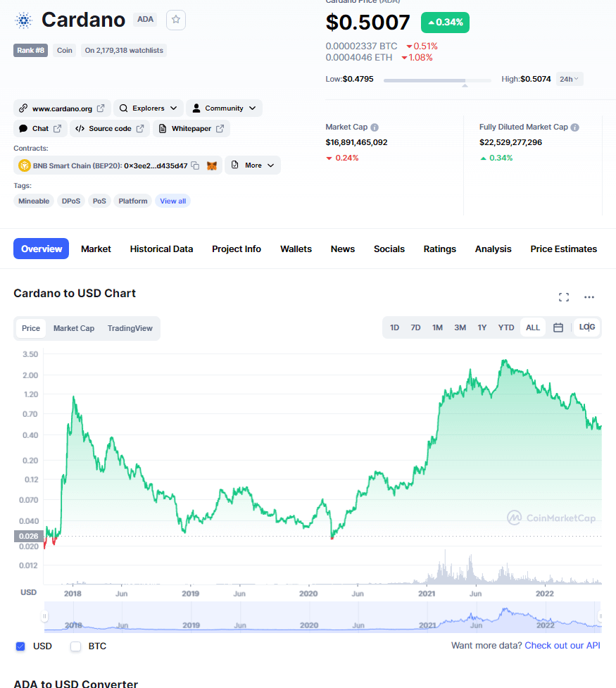Select the 1M time range
This screenshot has width=616, height=688.
(437, 327)
